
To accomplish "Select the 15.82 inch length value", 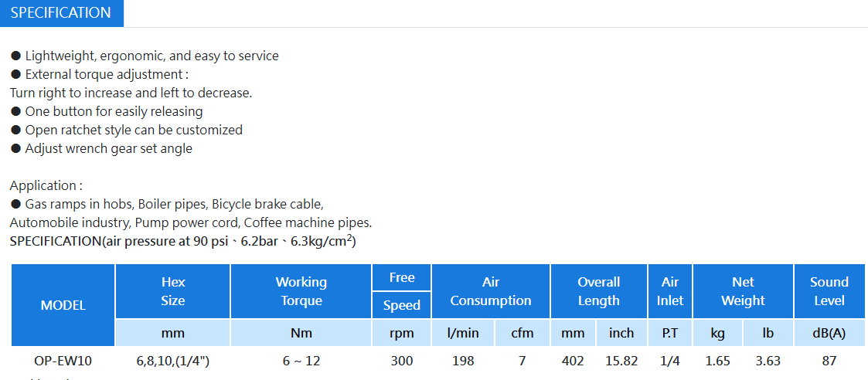I will pos(621,361).
